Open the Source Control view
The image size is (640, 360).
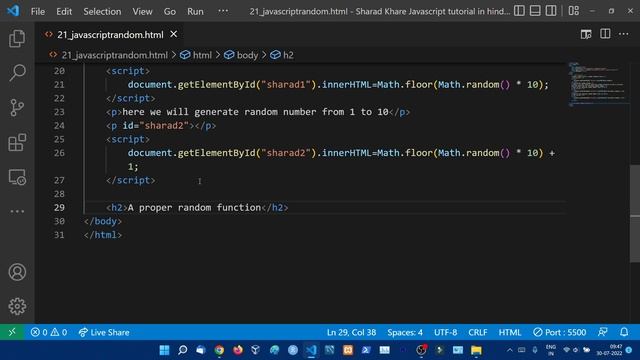pos(17,108)
